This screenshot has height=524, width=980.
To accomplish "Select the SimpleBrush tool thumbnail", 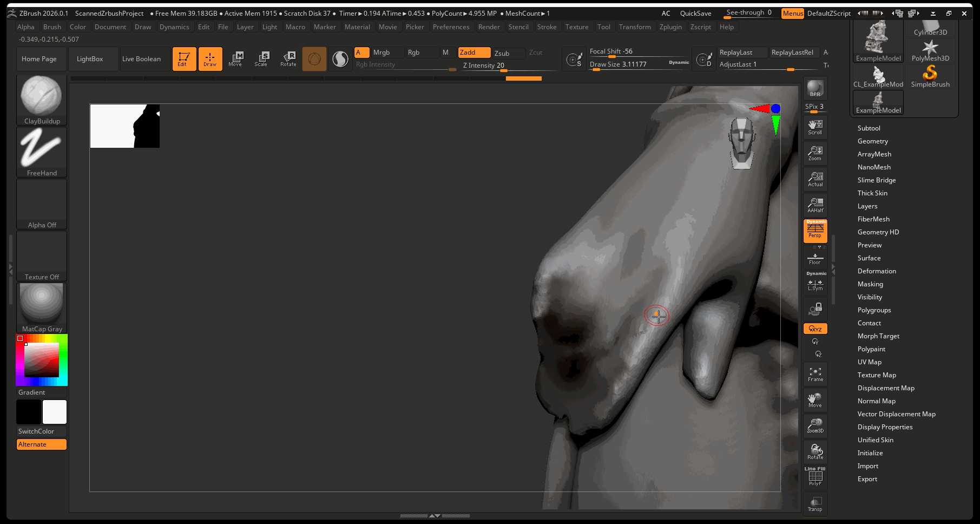I will pos(930,76).
